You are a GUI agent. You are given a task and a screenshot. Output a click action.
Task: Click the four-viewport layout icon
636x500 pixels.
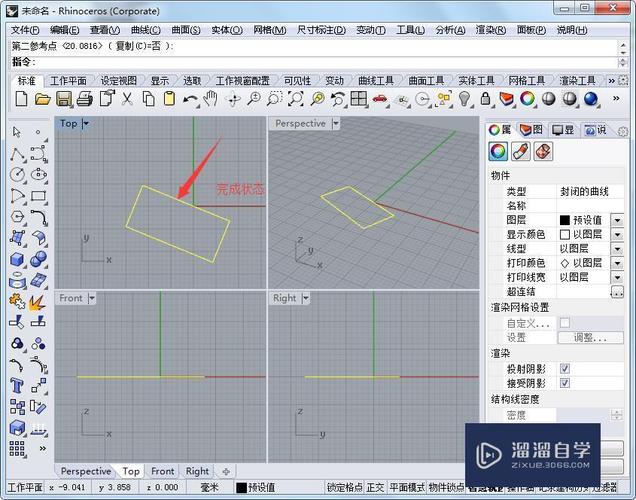click(x=359, y=99)
